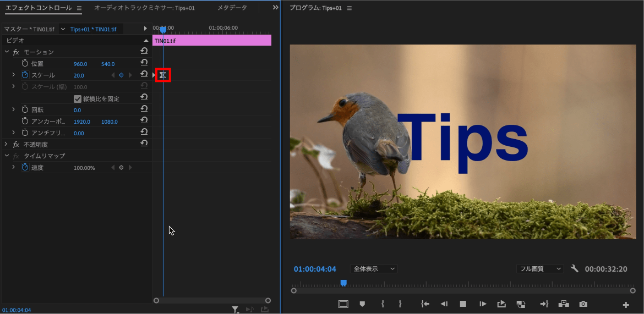The image size is (644, 314).
Task: Go to In point
Action: (x=425, y=304)
